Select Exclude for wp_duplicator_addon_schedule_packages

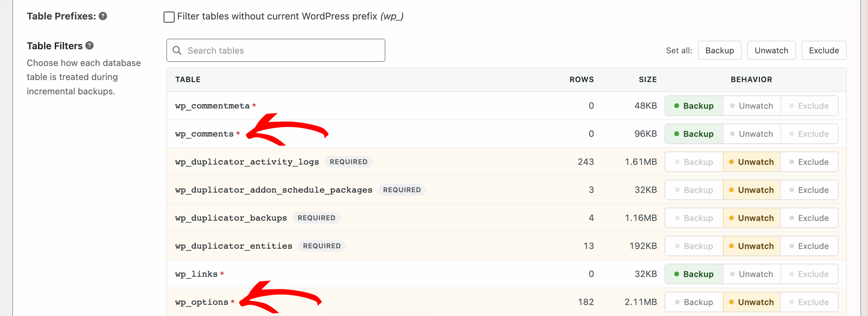click(809, 190)
